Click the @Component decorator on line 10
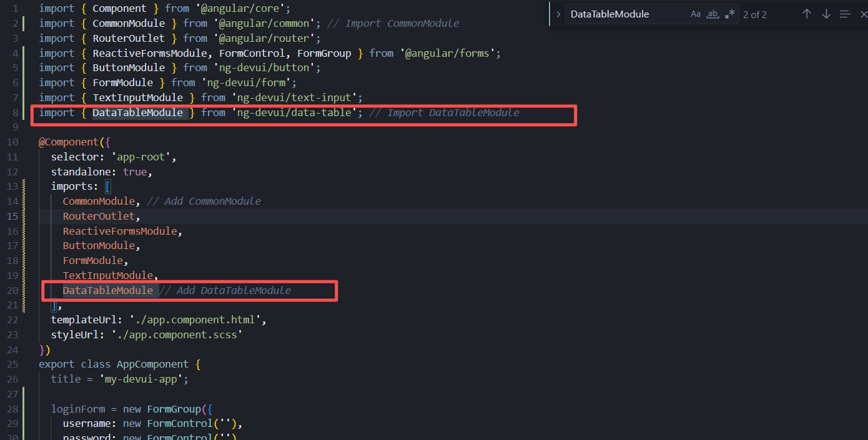 69,142
